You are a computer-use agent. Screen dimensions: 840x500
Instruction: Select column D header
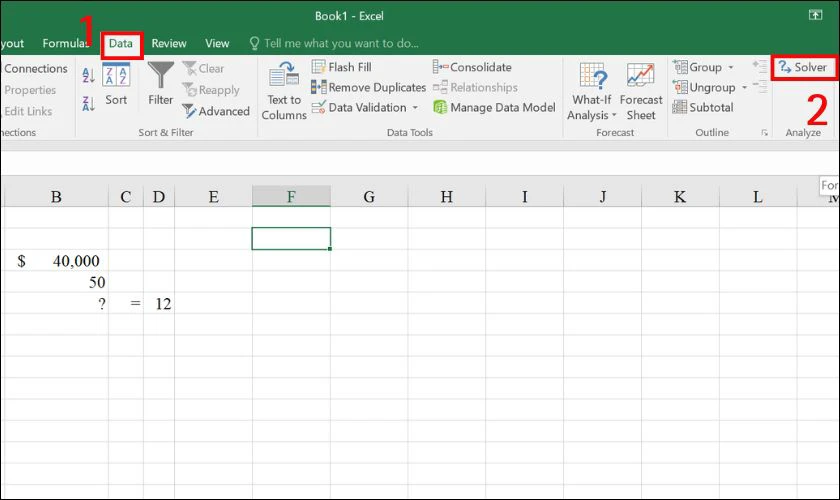tap(159, 197)
